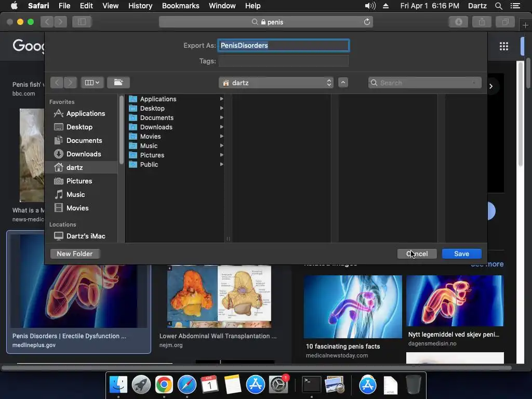The width and height of the screenshot is (532, 399).
Task: Expand Pictures folder arrow in column list
Action: click(x=221, y=155)
